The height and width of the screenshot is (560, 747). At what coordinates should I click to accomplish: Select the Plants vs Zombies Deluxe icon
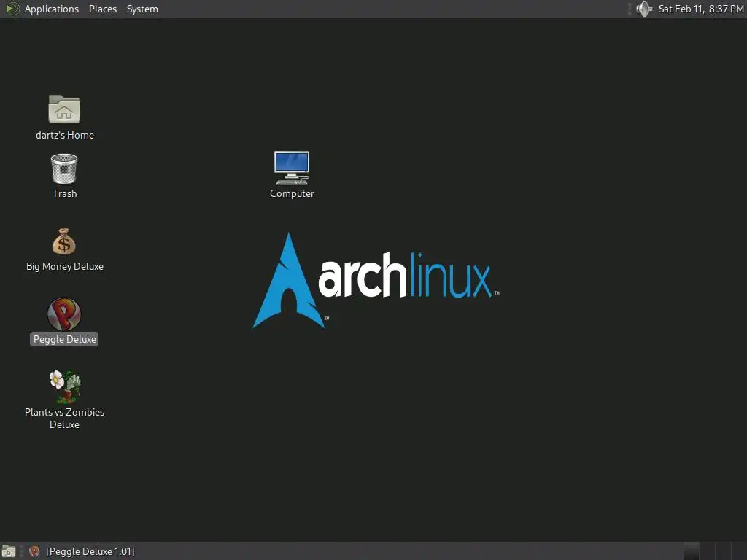[x=65, y=386]
